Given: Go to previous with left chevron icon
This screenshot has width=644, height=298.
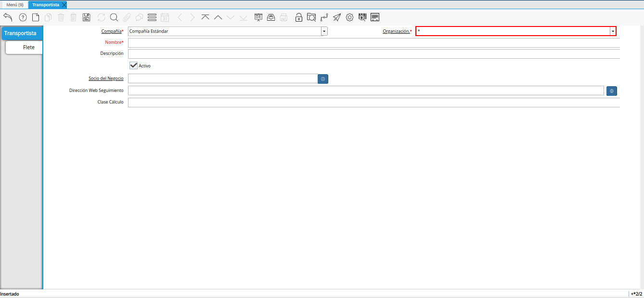Looking at the screenshot, I should [180, 17].
